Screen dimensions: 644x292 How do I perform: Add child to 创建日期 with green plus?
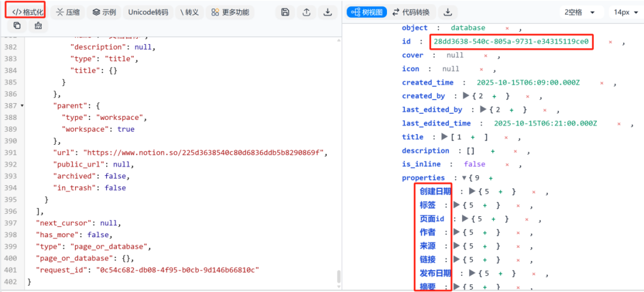click(500, 191)
